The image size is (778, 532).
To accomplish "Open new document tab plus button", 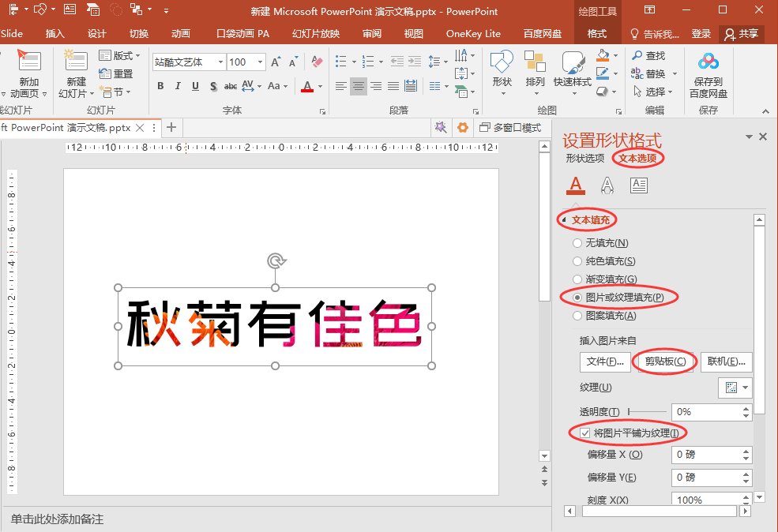I will pos(171,127).
